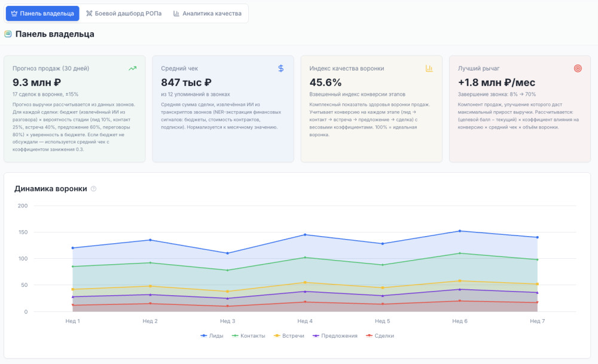Click the dollar sign icon in average check card
The height and width of the screenshot is (364, 598).
(281, 69)
